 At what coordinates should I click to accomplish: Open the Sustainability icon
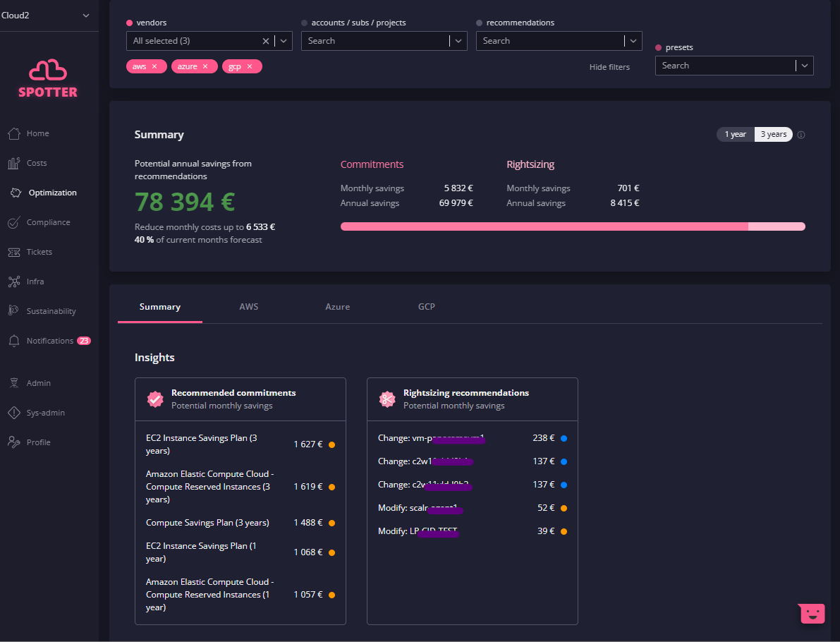(13, 311)
